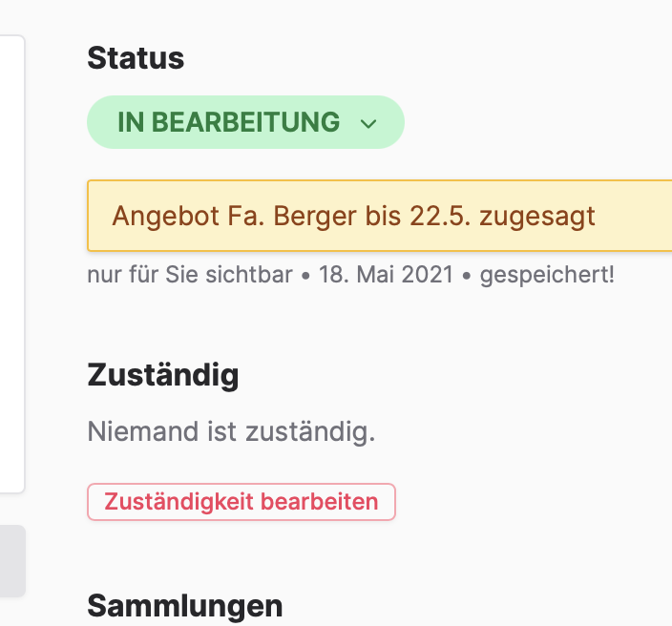Select the Status section heading
672x626 pixels.
[136, 58]
